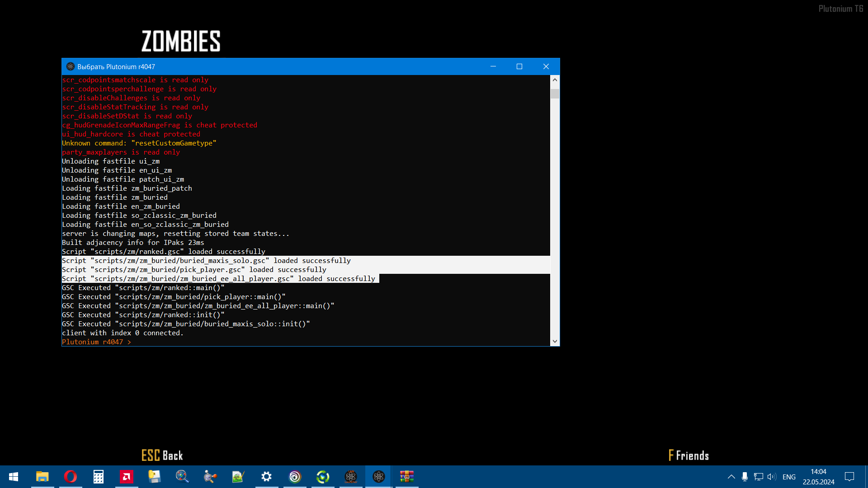Image resolution: width=868 pixels, height=488 pixels.
Task: Click 'party_maxplayers is read only' line
Action: point(121,152)
